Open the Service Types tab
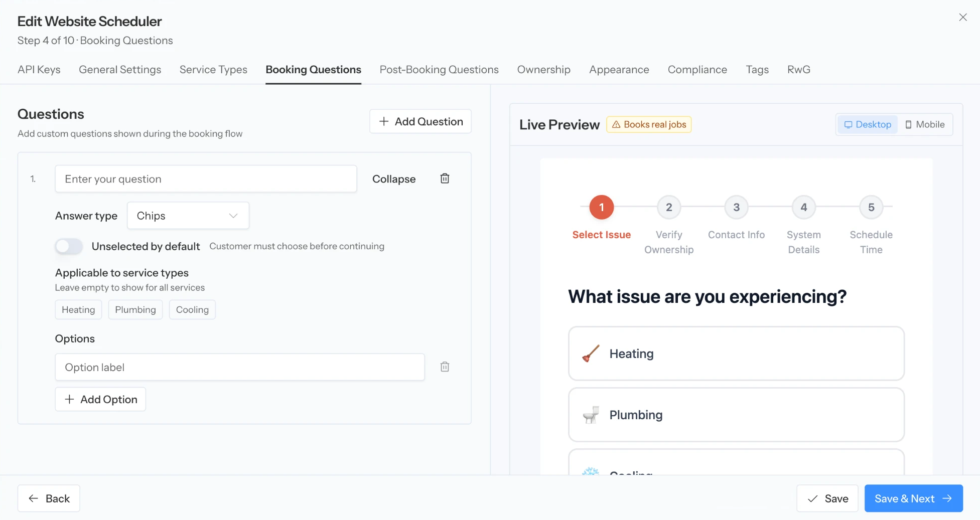The height and width of the screenshot is (520, 980). (213, 70)
